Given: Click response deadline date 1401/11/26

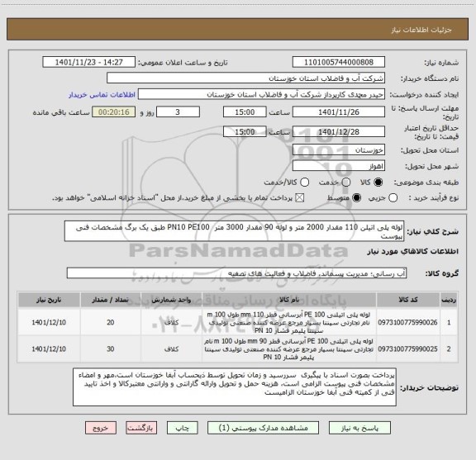Looking at the screenshot, I should coord(339,112).
